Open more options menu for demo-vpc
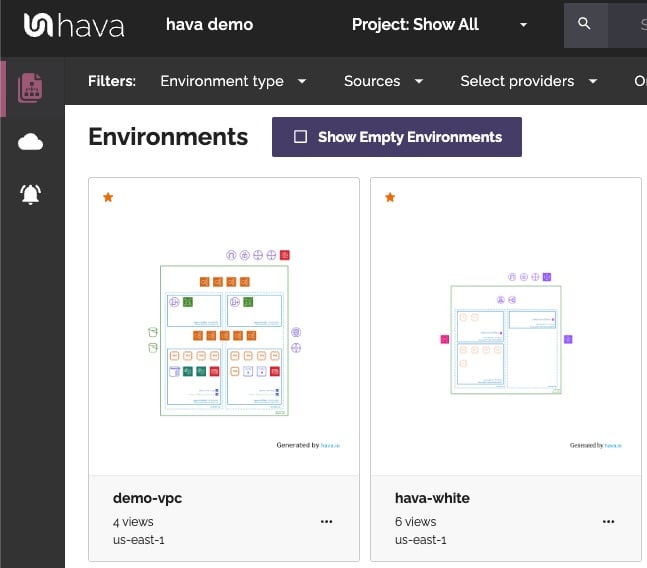The width and height of the screenshot is (647, 568). pos(326,521)
